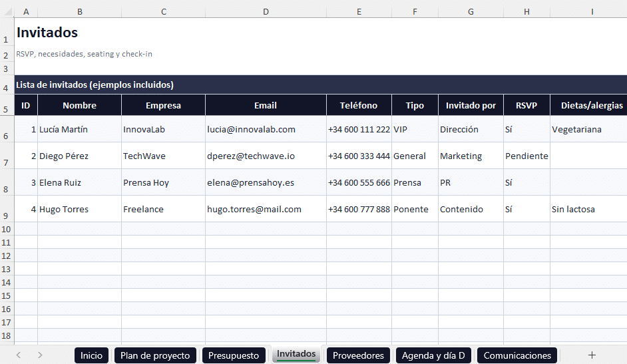Viewport: 627px width, 364px height.
Task: Select the Sin lactosa diet cell
Action: coord(588,209)
